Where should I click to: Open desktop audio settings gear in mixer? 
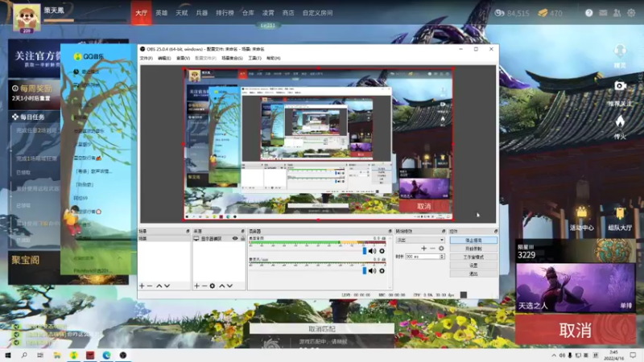click(382, 251)
